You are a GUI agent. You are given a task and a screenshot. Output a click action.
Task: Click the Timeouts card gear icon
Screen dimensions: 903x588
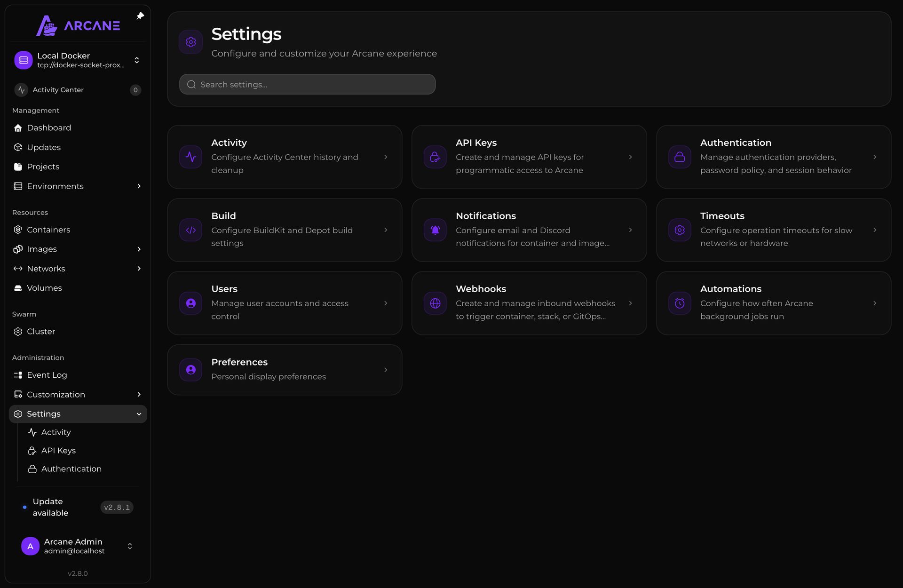[680, 230]
